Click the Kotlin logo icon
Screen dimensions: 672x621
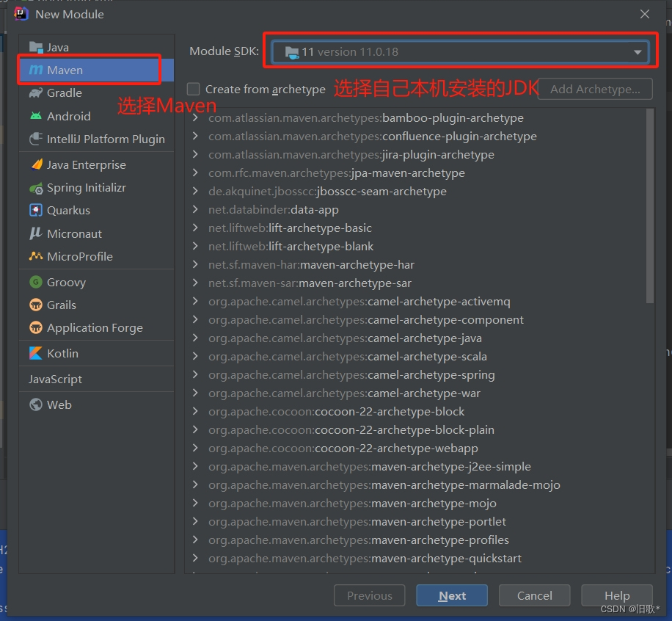36,353
